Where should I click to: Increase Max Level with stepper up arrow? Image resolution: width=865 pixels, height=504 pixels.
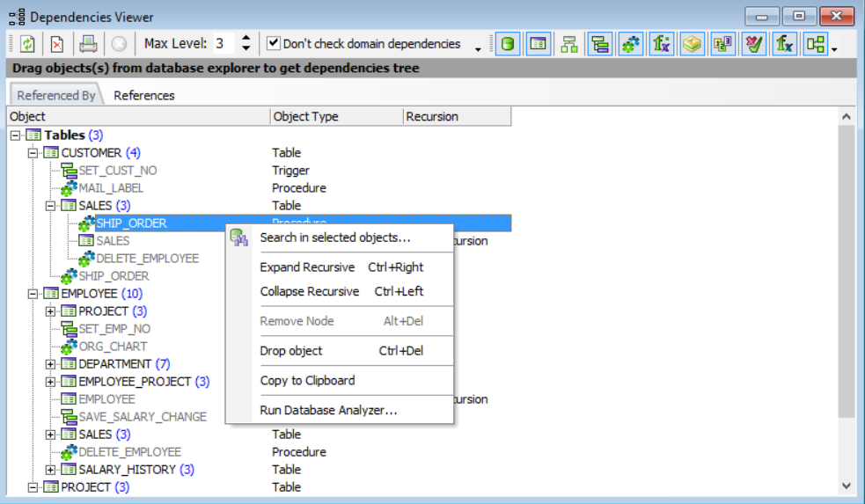point(246,38)
